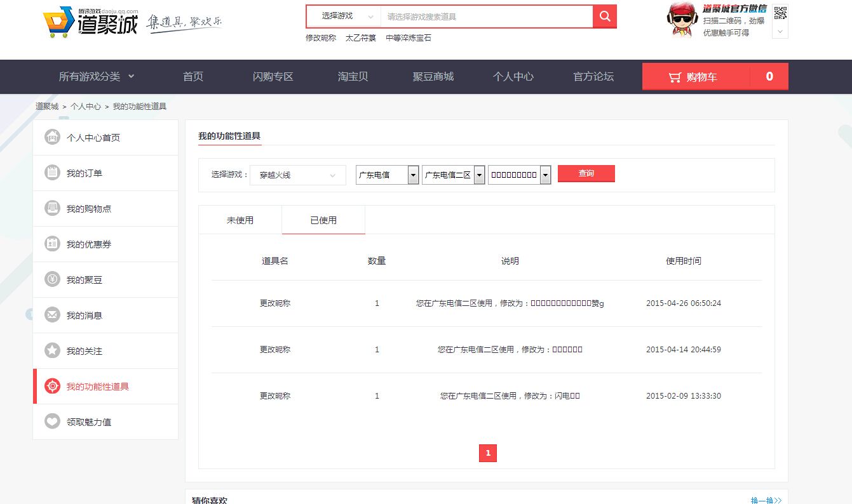
Task: Click the 2015-04-26 06:50:24 usage time
Action: click(x=684, y=303)
